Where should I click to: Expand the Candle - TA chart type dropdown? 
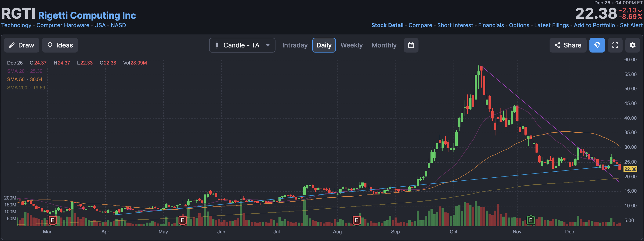pos(242,45)
